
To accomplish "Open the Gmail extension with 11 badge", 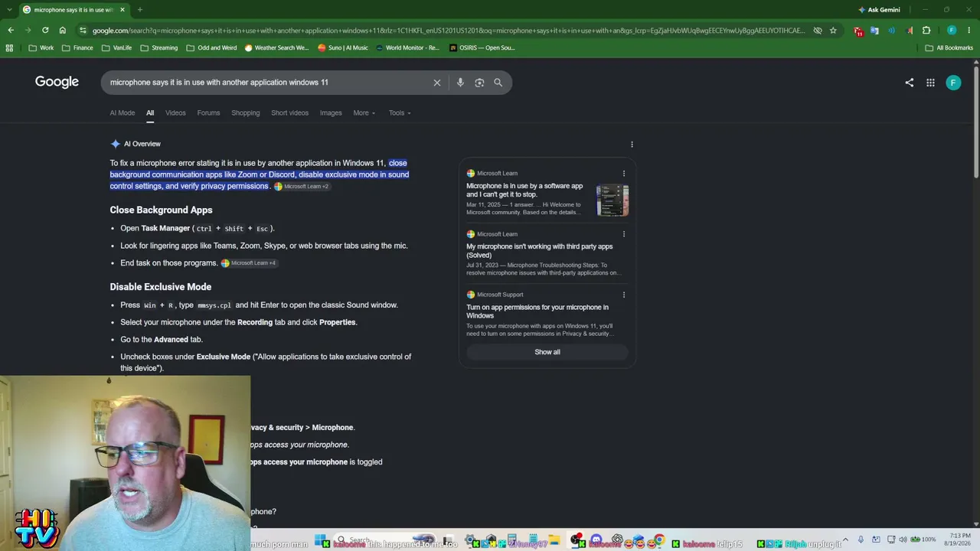I will 858,31.
